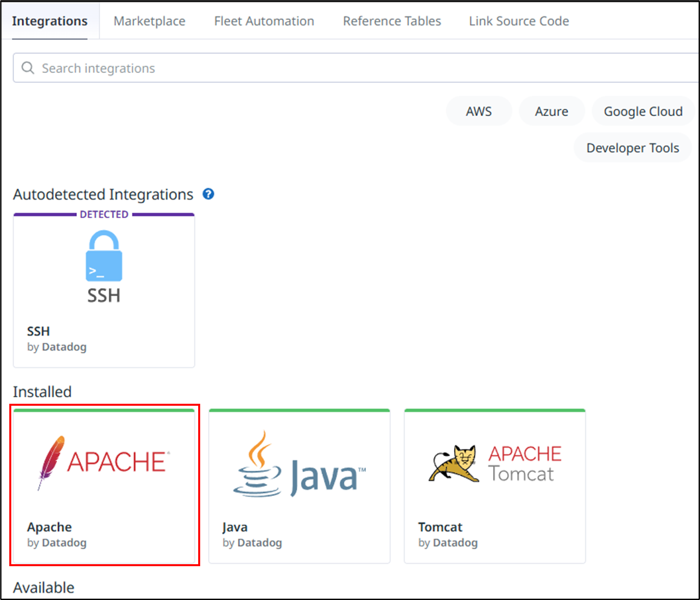700x600 pixels.
Task: Select the Google Cloud filter chip
Action: click(x=642, y=111)
